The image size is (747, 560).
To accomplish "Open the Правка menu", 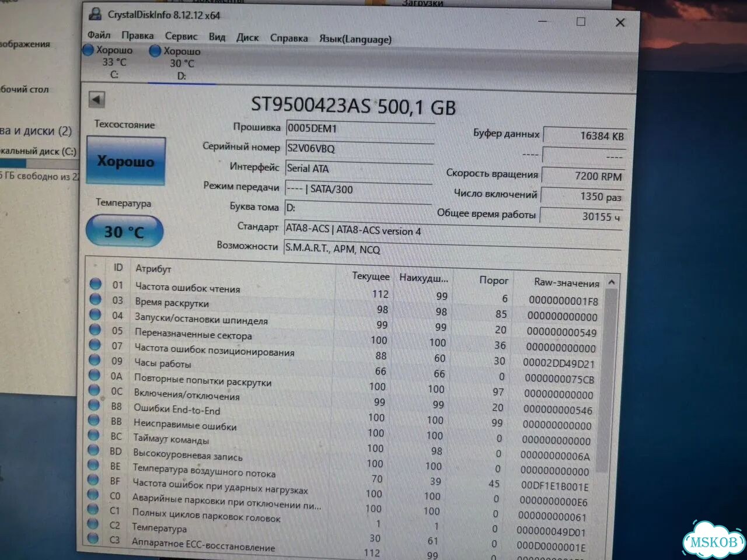I will coord(137,36).
